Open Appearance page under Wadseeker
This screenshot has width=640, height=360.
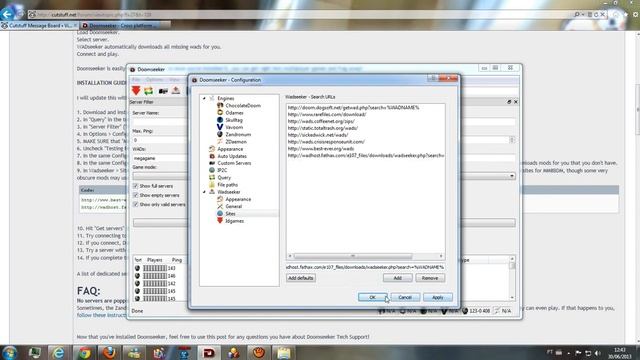pyautogui.click(x=238, y=199)
